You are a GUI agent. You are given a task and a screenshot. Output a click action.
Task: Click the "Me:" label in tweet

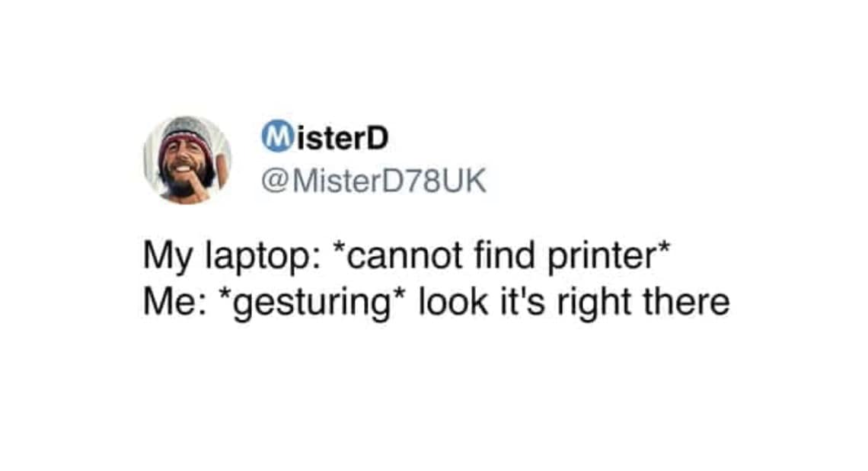175,302
